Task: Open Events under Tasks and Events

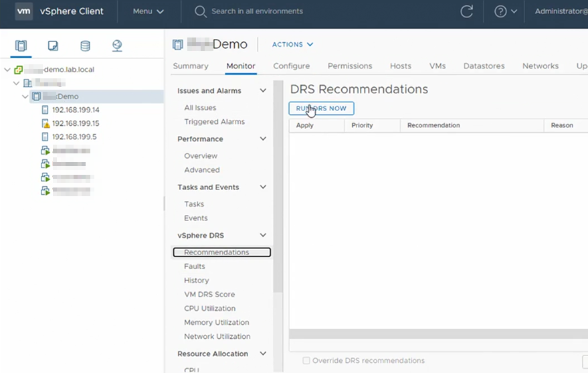Action: [x=196, y=218]
